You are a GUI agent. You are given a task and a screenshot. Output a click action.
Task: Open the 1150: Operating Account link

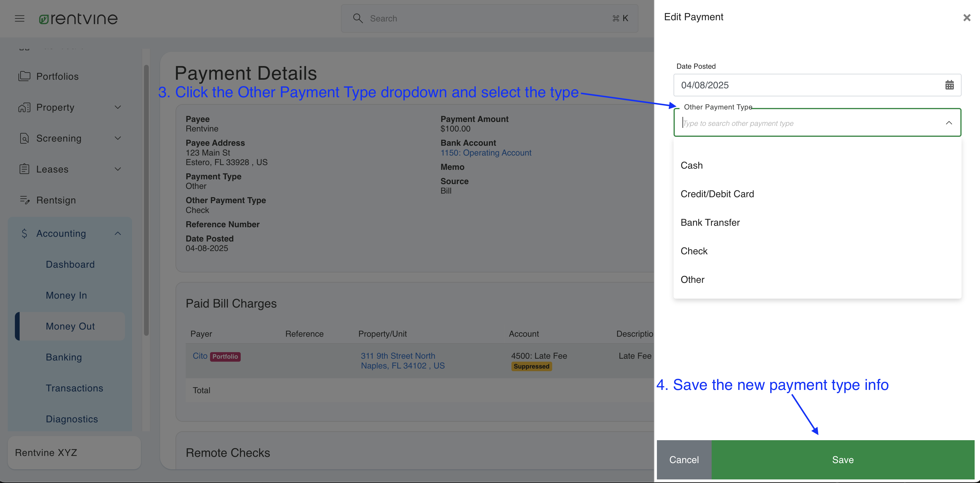(486, 153)
